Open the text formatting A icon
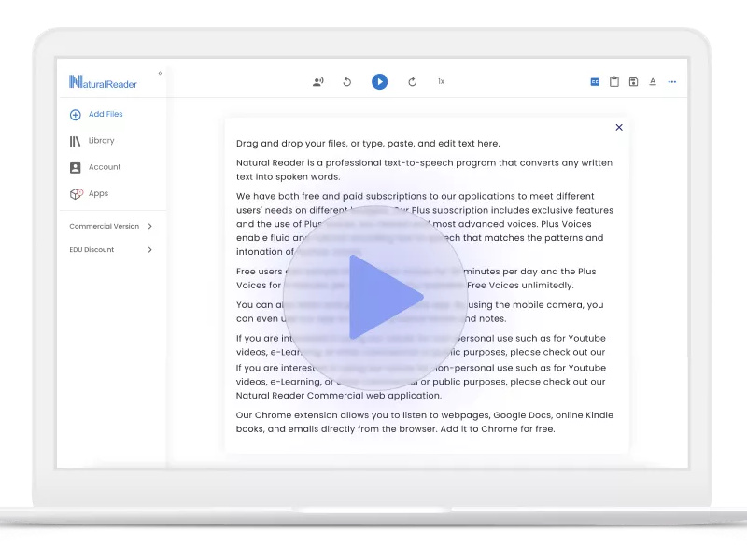Screen dimensions: 747x560 (x=653, y=82)
